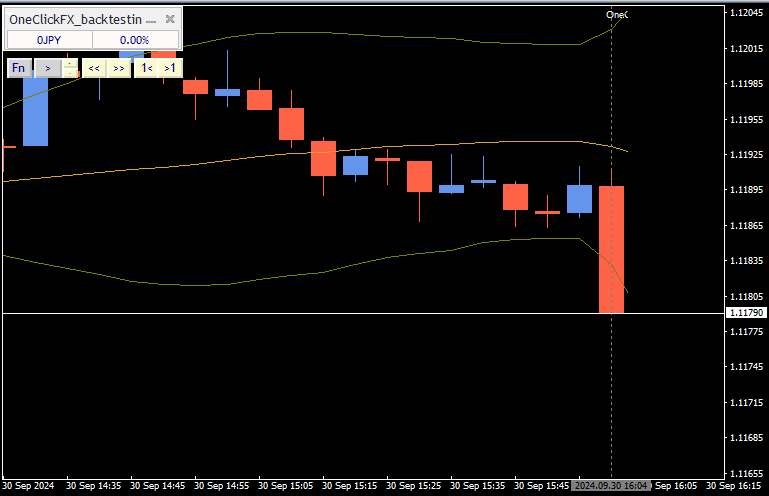Click the 0.00% percentage field

(x=135, y=40)
